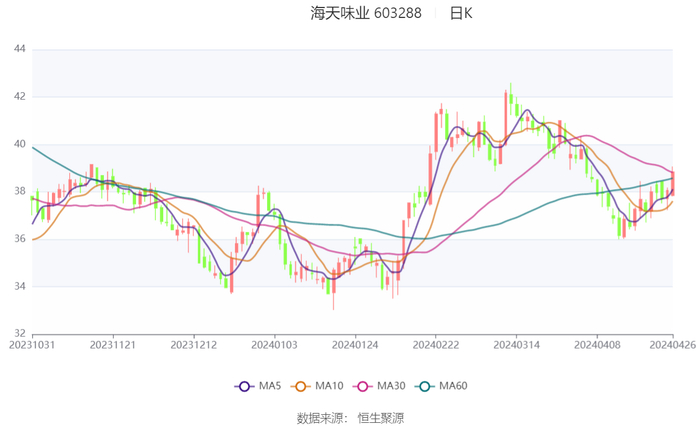Toggle the MA10 legend series
This screenshot has height=426, width=700.
click(x=317, y=386)
